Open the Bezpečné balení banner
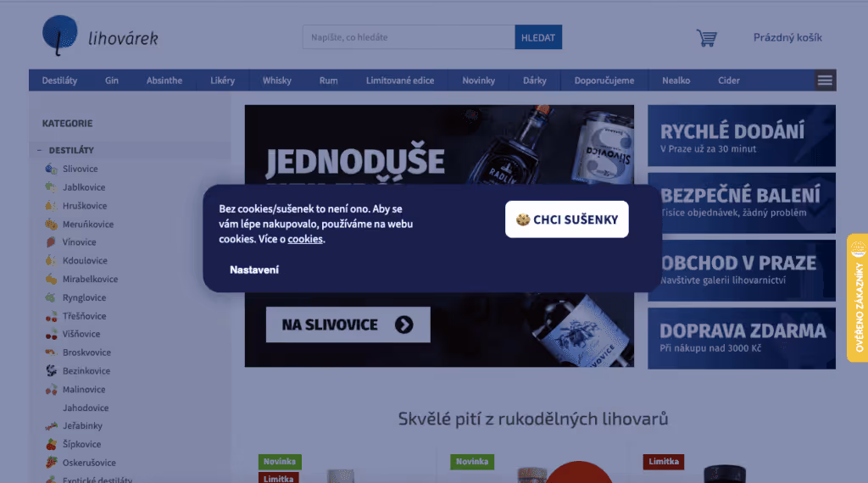 pyautogui.click(x=742, y=203)
